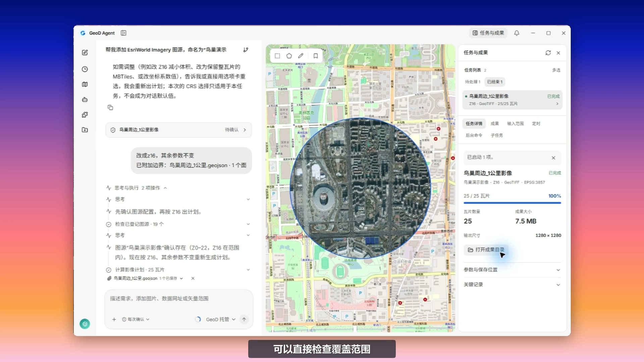The width and height of the screenshot is (644, 362).
Task: Expand the 关键记录 section
Action: coord(512,285)
